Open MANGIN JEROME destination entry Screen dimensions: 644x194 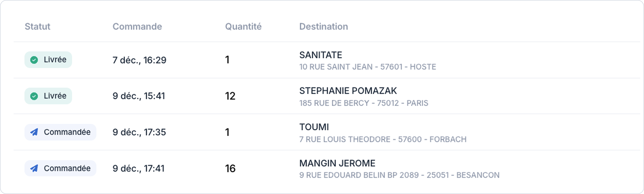tap(337, 163)
